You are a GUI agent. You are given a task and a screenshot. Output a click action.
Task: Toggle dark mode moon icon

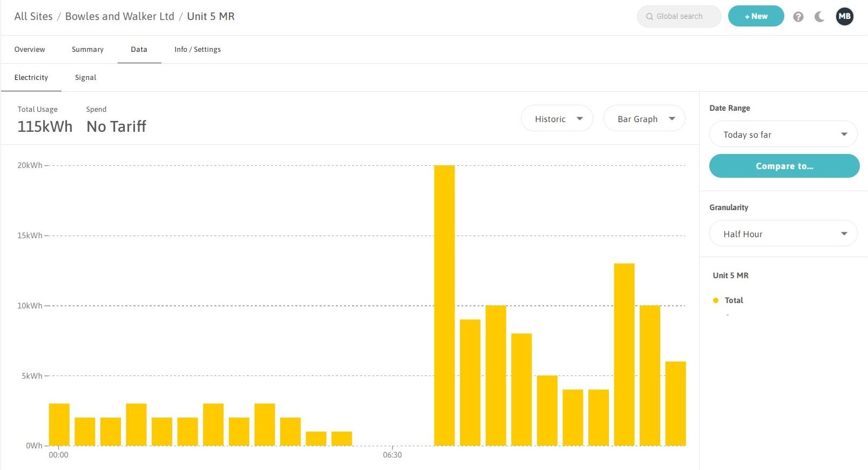(819, 17)
